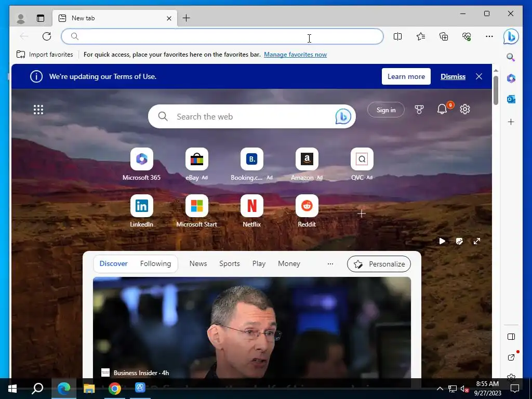This screenshot has height=399, width=532.
Task: Open Browser essentials heart icon
Action: click(x=467, y=36)
